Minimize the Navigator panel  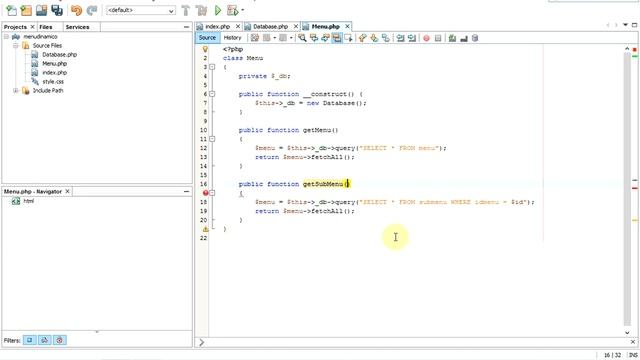pyautogui.click(x=187, y=191)
